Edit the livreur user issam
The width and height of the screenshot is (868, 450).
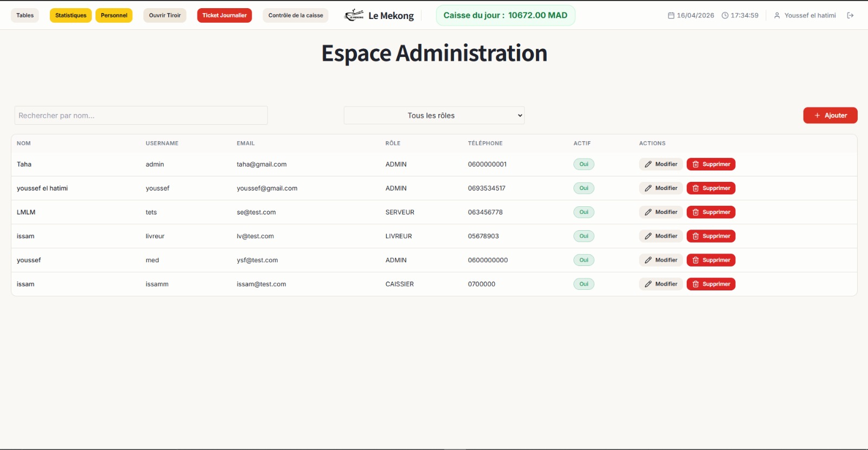tap(661, 236)
